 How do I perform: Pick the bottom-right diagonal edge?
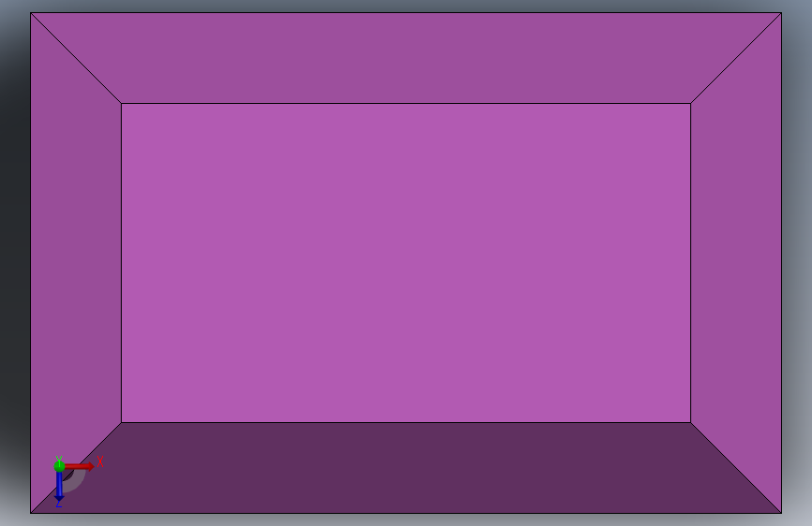click(x=736, y=467)
